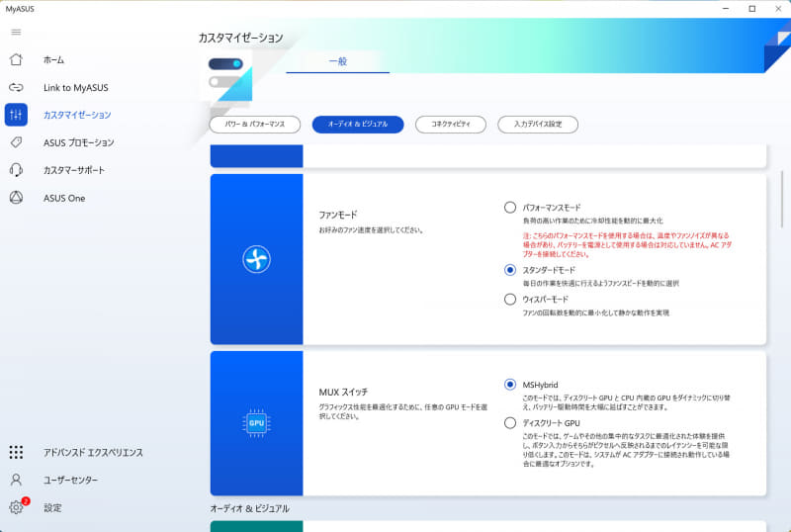This screenshot has height=532, width=791.
Task: Select 入力デバイス設定 filter button
Action: tap(538, 125)
